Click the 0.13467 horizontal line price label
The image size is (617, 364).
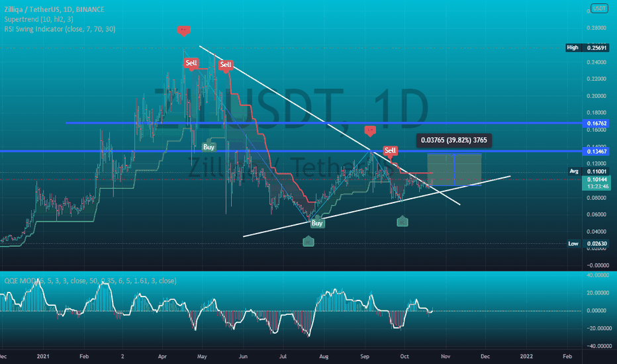pyautogui.click(x=596, y=151)
